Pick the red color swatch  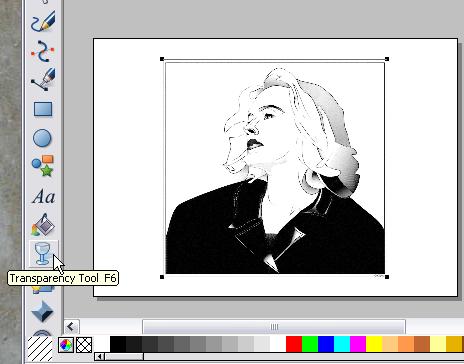[x=294, y=344]
